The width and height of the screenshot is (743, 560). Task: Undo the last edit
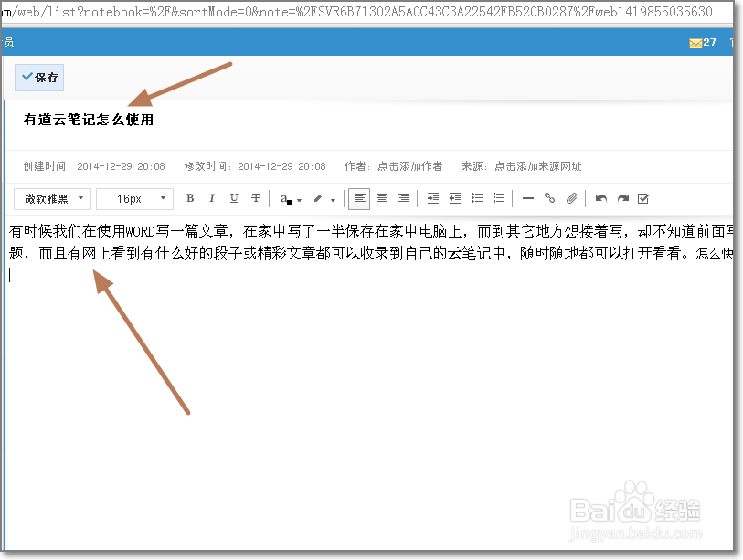(600, 198)
